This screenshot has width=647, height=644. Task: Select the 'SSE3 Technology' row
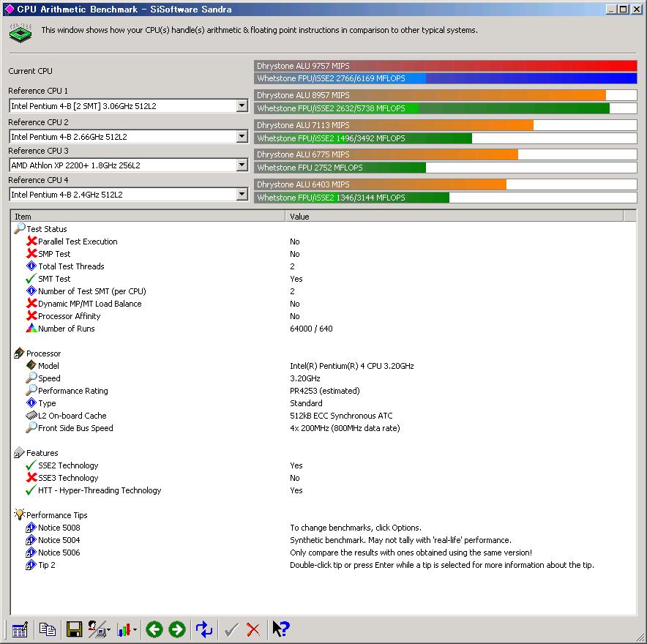(62, 478)
